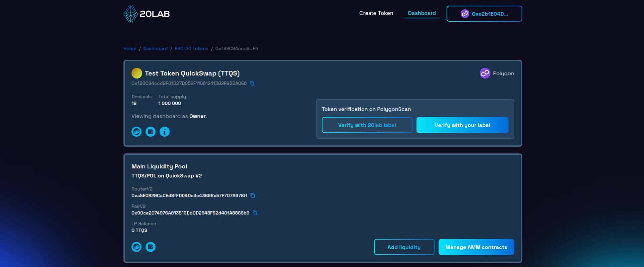Click the Total supply value 1 000 000
The height and width of the screenshot is (267, 644).
pos(170,103)
